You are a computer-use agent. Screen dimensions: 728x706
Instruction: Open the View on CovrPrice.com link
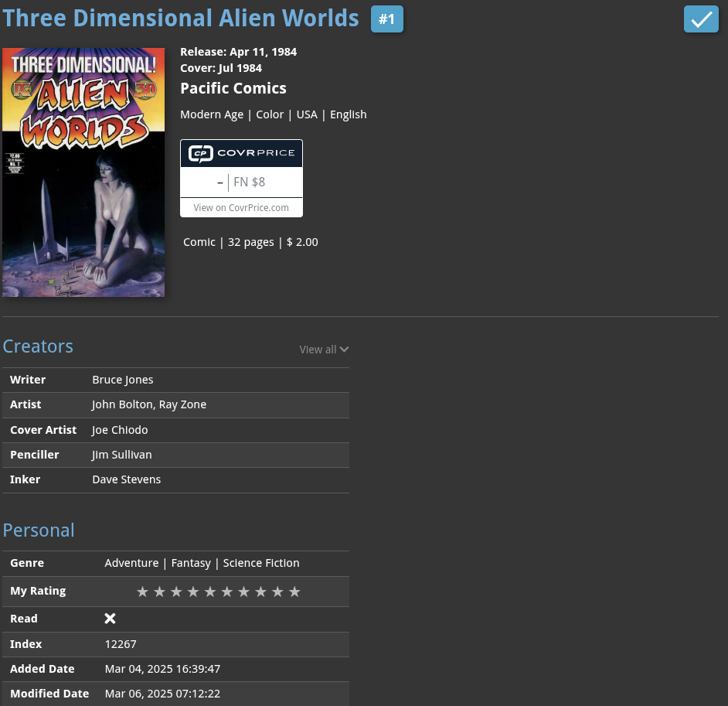pyautogui.click(x=241, y=207)
